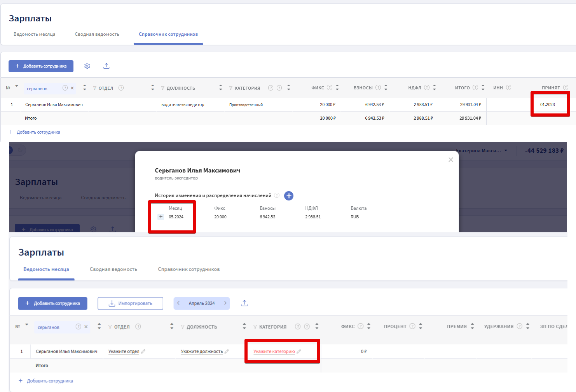Open the № dropdown arrow in the Апрель 2024 sheet
The image size is (576, 392).
click(x=27, y=324)
